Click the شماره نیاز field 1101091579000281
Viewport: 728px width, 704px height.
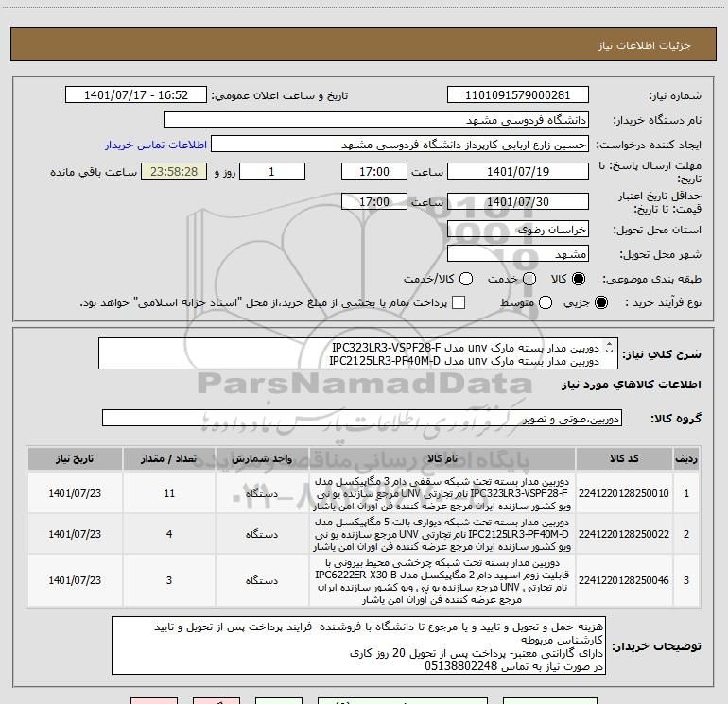pos(518,95)
